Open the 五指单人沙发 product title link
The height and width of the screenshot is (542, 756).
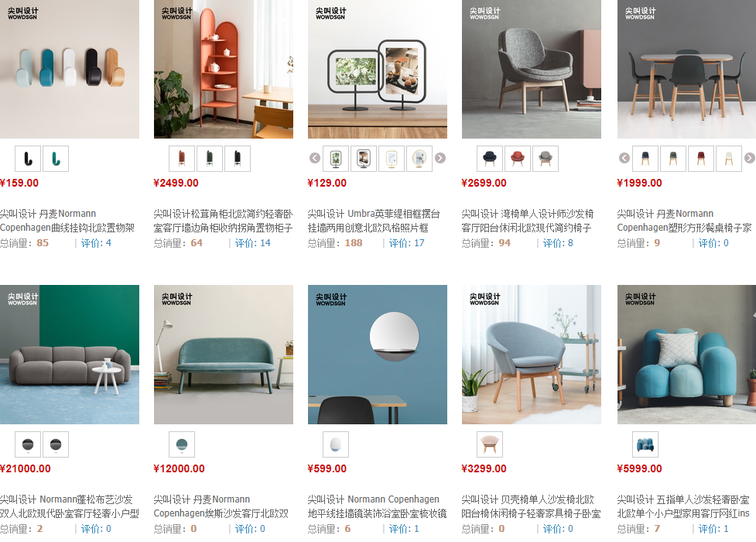(684, 506)
